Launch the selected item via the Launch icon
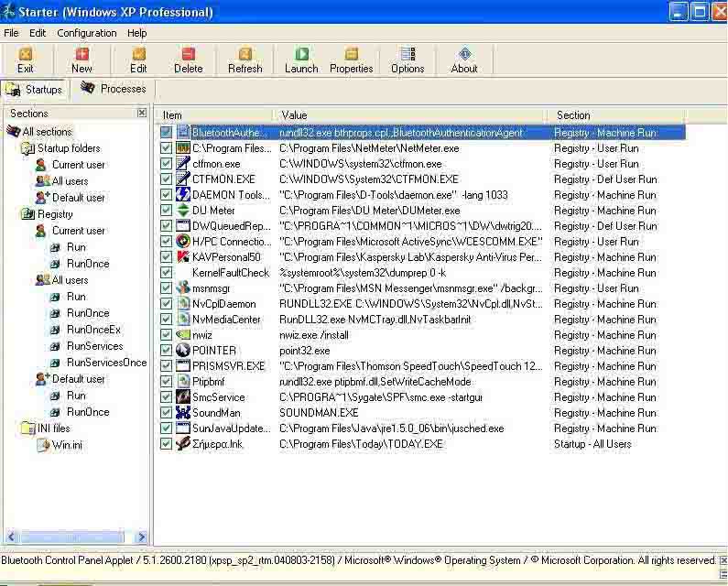The image size is (728, 586). pos(301,55)
